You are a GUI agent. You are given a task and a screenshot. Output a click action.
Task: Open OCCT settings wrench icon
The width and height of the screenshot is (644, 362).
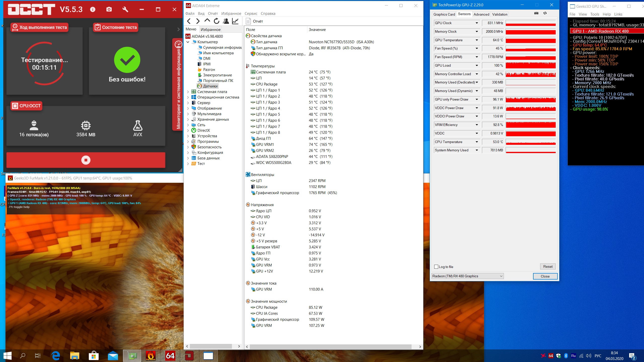tap(125, 10)
